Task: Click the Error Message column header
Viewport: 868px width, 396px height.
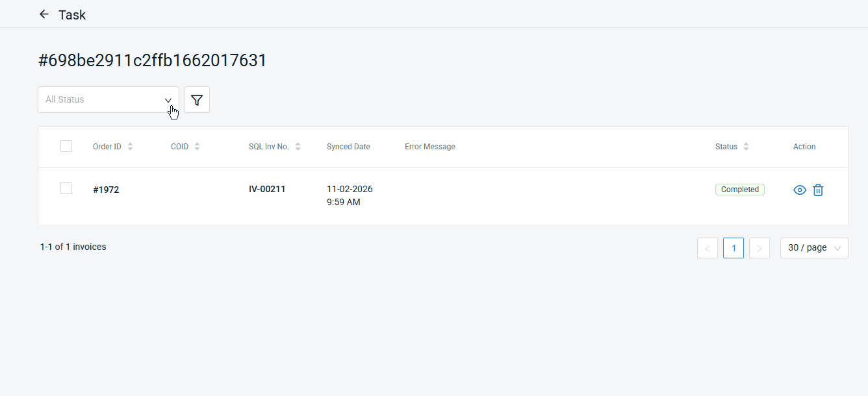Action: click(x=429, y=147)
